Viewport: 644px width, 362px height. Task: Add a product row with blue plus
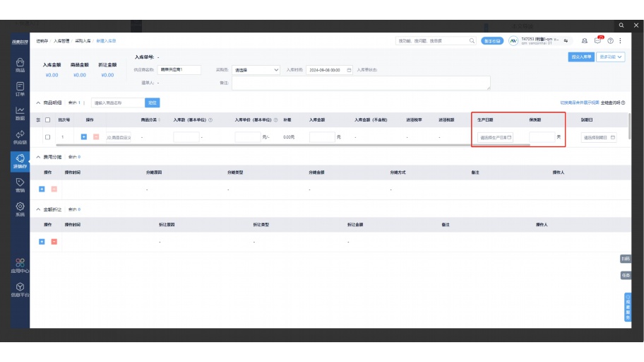pos(84,136)
